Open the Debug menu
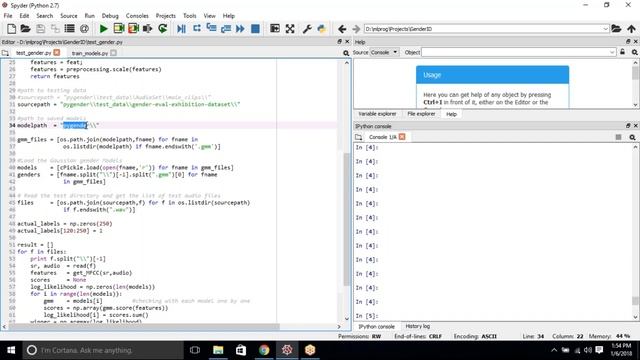This screenshot has width=640, height=360. point(110,16)
